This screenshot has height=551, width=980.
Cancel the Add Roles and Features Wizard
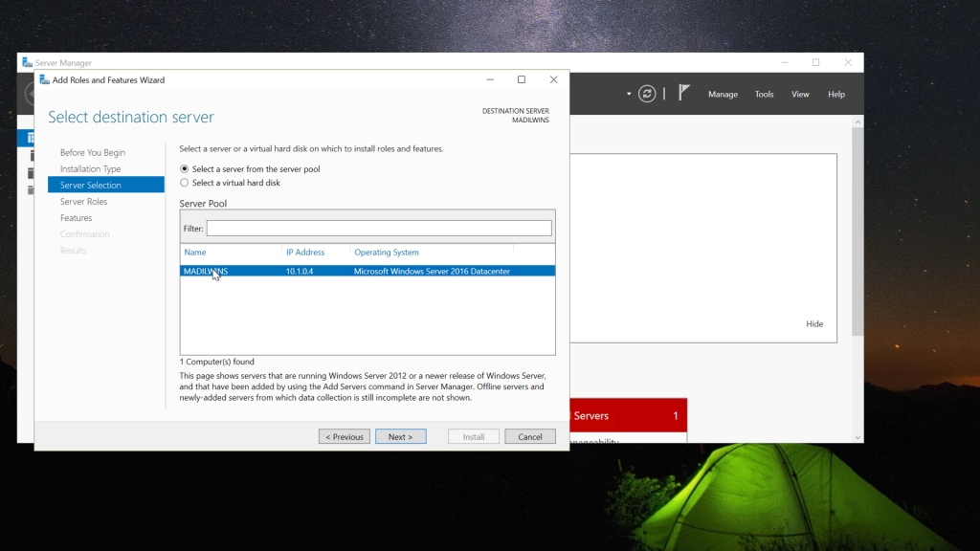click(530, 436)
